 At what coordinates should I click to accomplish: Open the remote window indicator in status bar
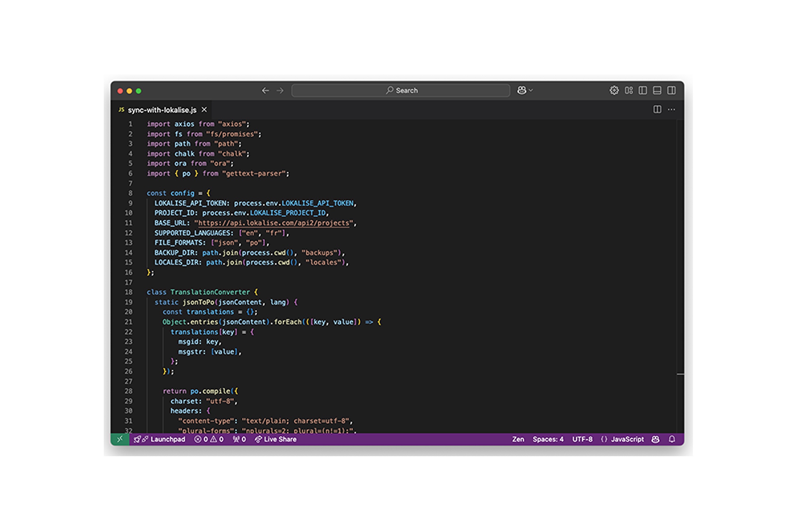[x=120, y=439]
